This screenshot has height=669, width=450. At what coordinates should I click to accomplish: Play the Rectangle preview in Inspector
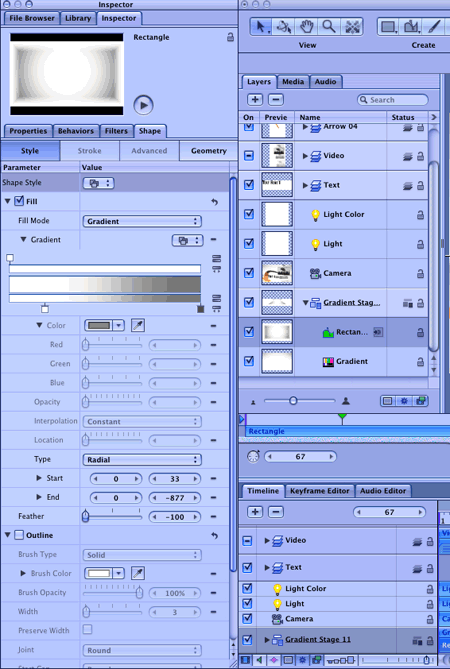coord(143,105)
